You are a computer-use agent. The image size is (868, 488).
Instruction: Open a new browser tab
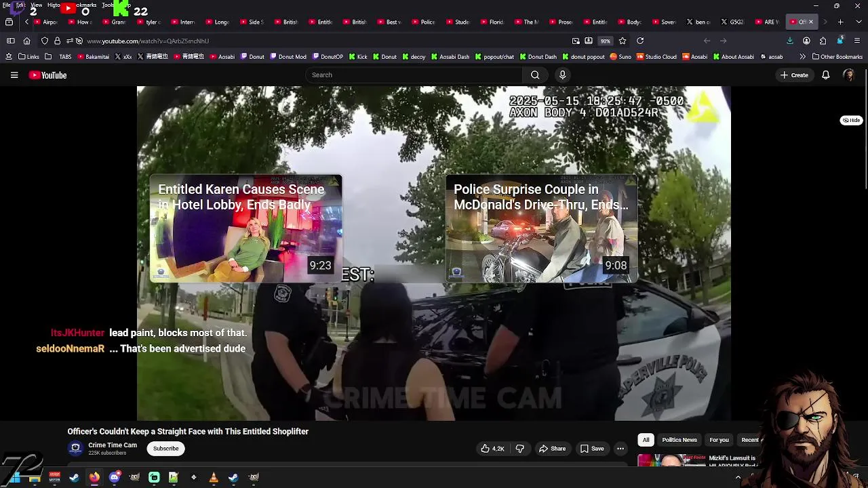click(840, 22)
